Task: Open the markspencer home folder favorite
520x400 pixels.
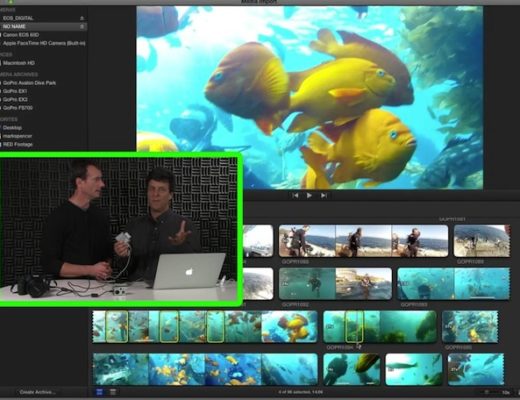Action: [x=17, y=136]
